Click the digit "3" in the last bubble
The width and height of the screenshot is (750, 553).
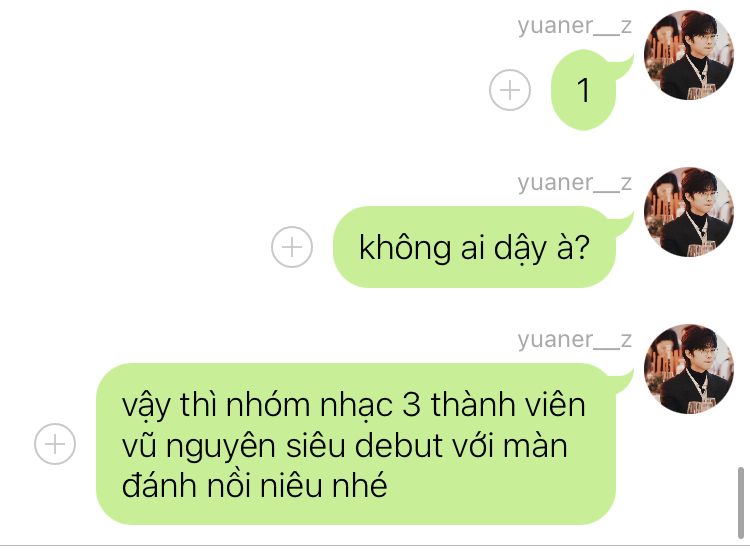(x=411, y=406)
